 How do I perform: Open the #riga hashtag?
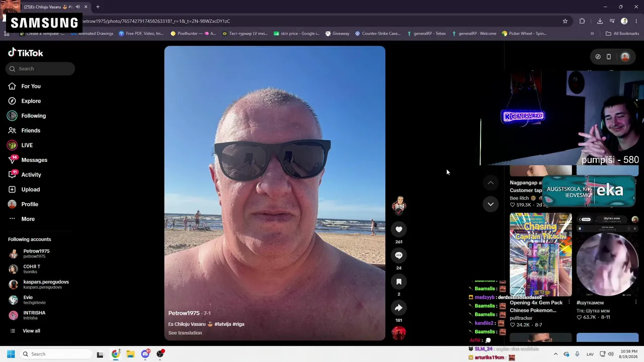click(x=238, y=324)
